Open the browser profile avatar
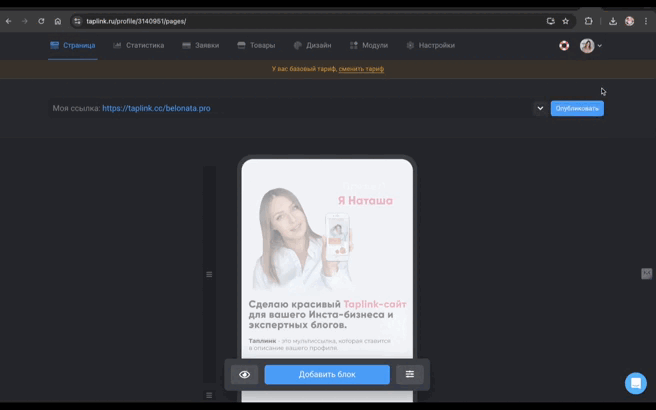The width and height of the screenshot is (656, 410). point(629,21)
